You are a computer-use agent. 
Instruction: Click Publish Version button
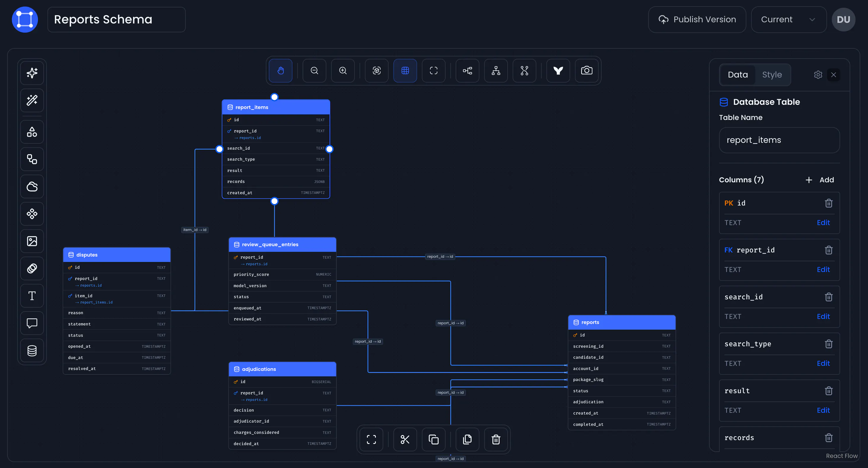(697, 20)
